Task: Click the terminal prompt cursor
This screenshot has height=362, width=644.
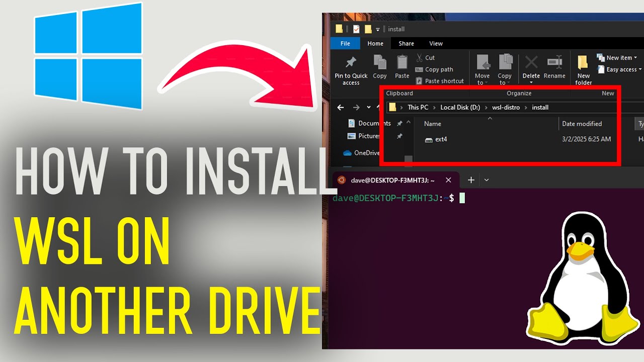Action: tap(462, 198)
